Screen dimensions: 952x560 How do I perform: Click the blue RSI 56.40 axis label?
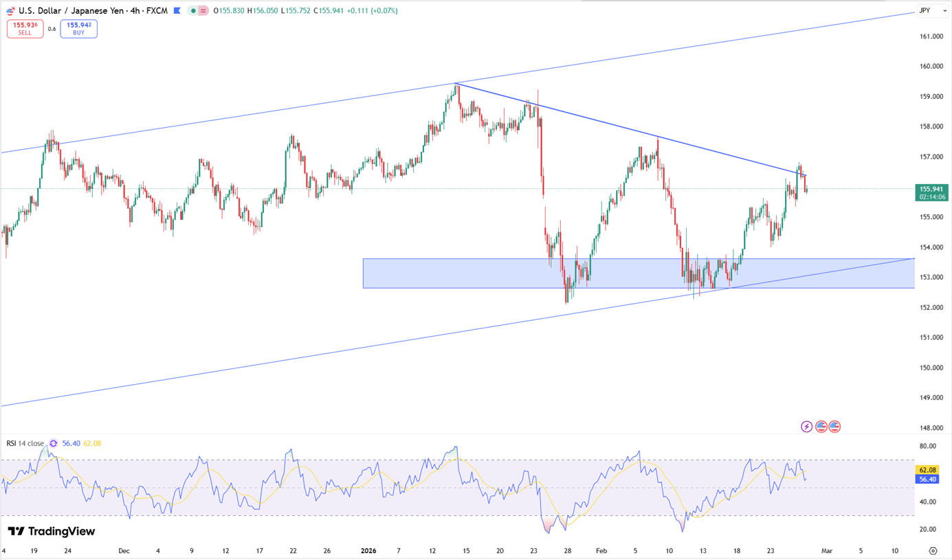[x=927, y=480]
